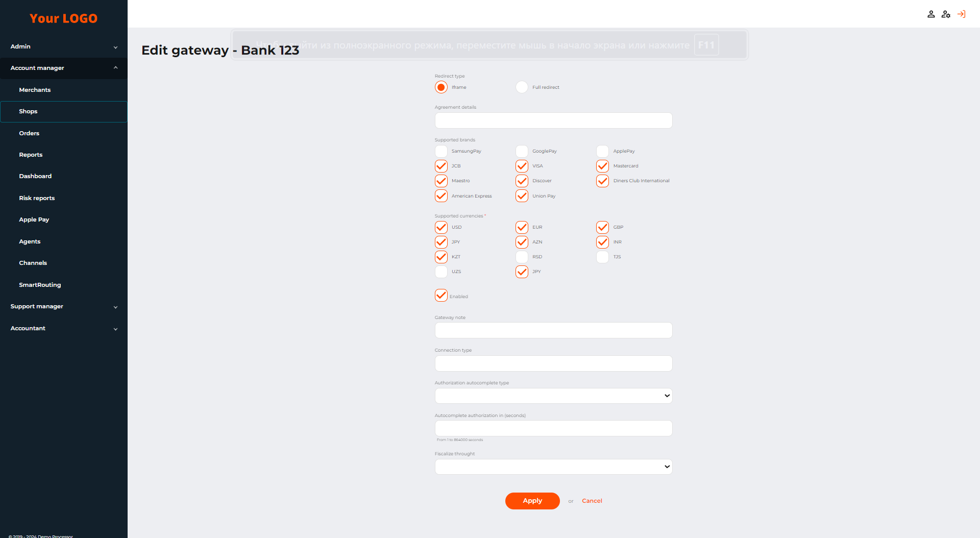This screenshot has height=538, width=980.
Task: Uncheck the VISA brand checkbox
Action: 522,166
